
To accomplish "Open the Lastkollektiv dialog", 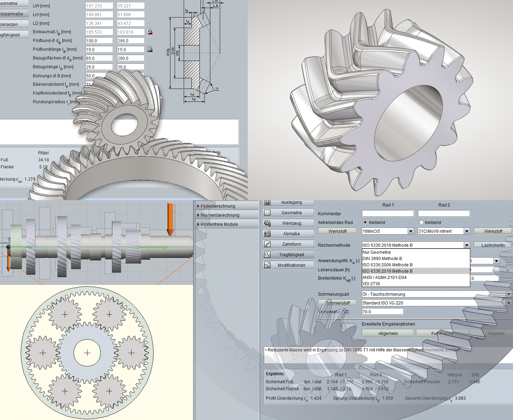I will click(493, 245).
